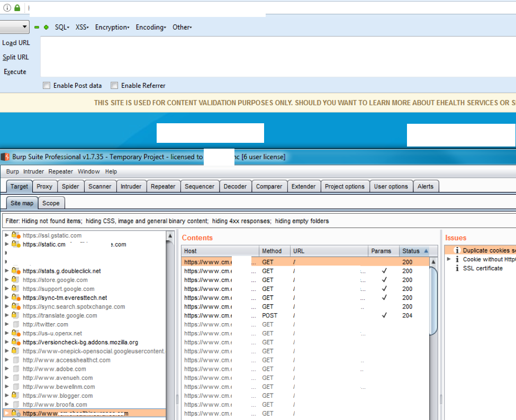Click inside the HackBar URL text area
The image size is (516, 420).
pos(278,57)
